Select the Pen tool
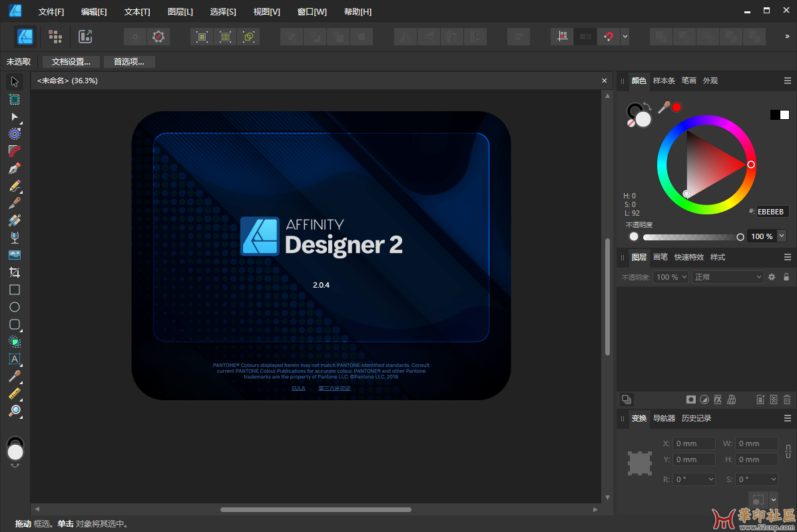This screenshot has width=797, height=532. tap(15, 168)
